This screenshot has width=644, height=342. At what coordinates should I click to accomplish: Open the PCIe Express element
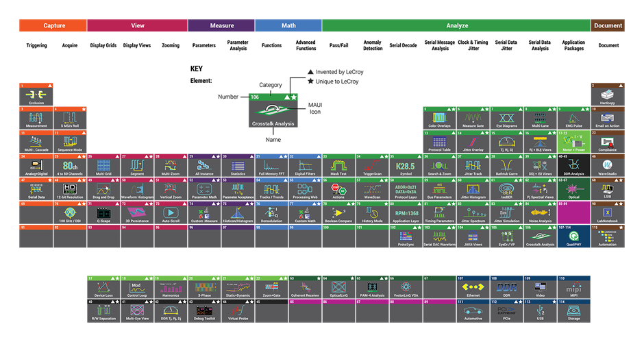point(506,310)
